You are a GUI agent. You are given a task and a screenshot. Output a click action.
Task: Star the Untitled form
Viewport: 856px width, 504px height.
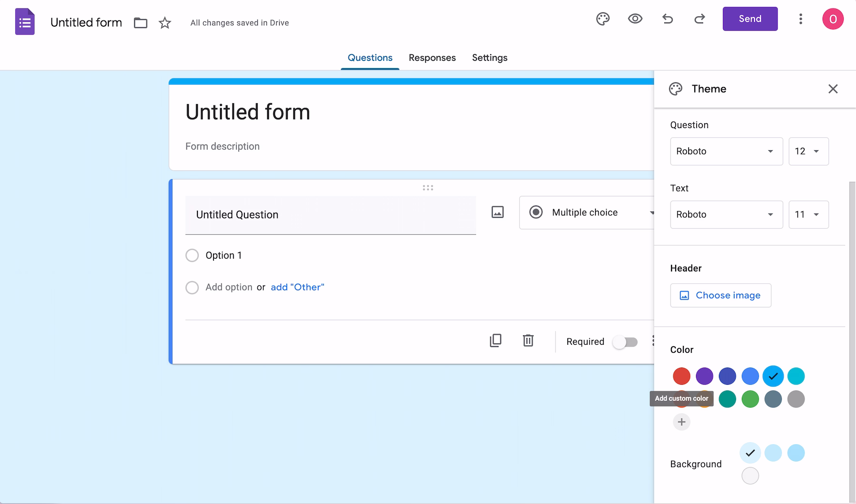pyautogui.click(x=165, y=22)
